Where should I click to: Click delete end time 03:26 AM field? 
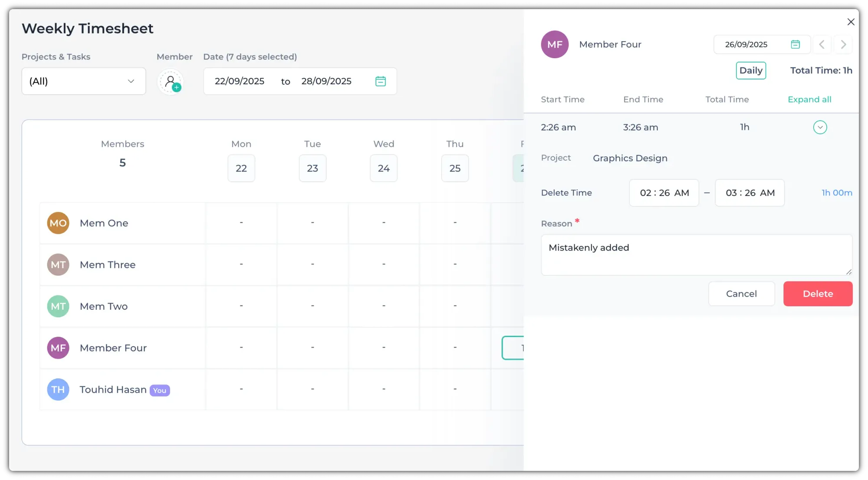click(750, 193)
